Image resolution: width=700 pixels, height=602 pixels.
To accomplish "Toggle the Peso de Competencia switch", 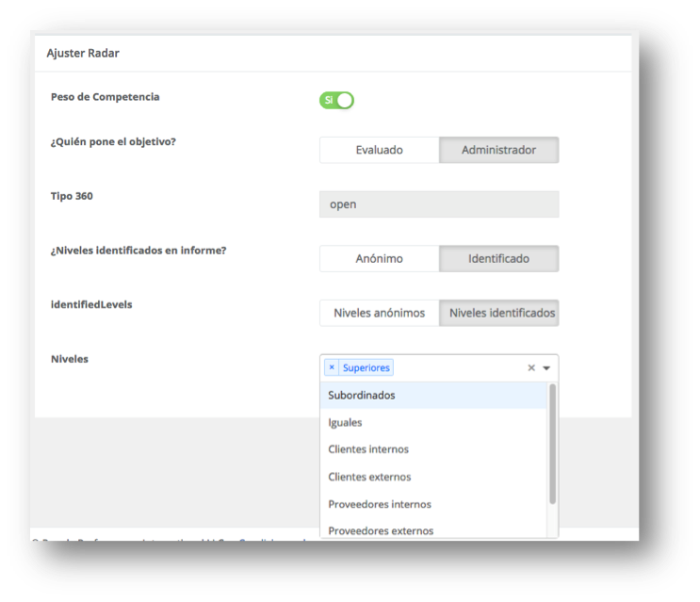I will point(336,101).
